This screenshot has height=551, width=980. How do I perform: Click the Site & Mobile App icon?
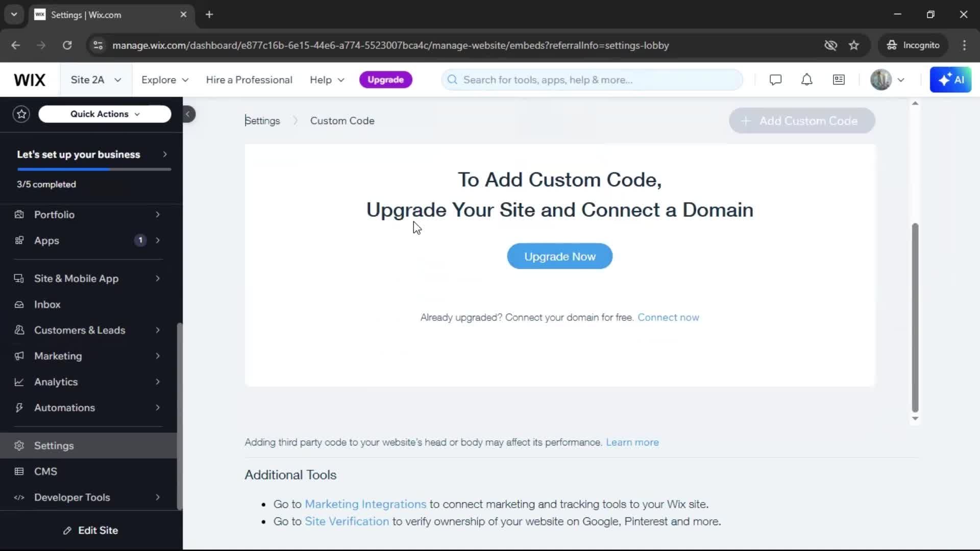(x=19, y=279)
